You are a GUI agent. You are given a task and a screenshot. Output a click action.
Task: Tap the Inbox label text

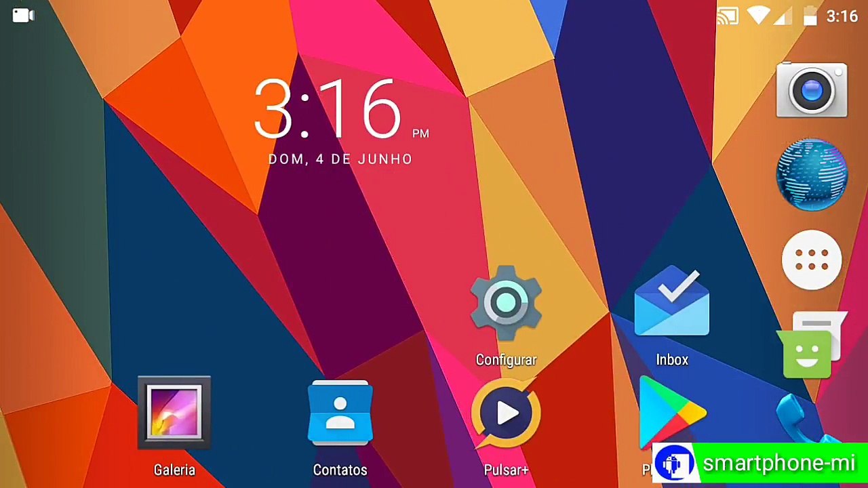[672, 360]
